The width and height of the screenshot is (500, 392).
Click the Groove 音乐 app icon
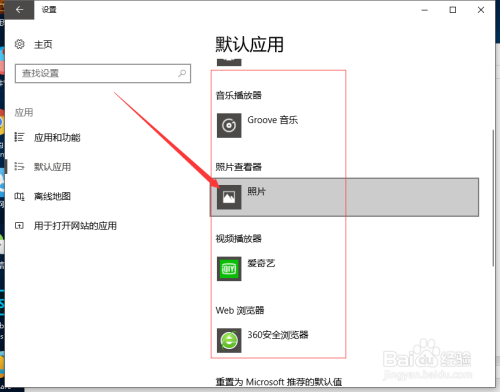229,125
